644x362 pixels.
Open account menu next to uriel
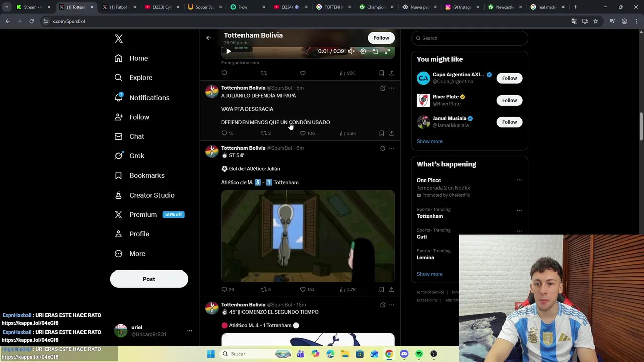[x=190, y=331]
